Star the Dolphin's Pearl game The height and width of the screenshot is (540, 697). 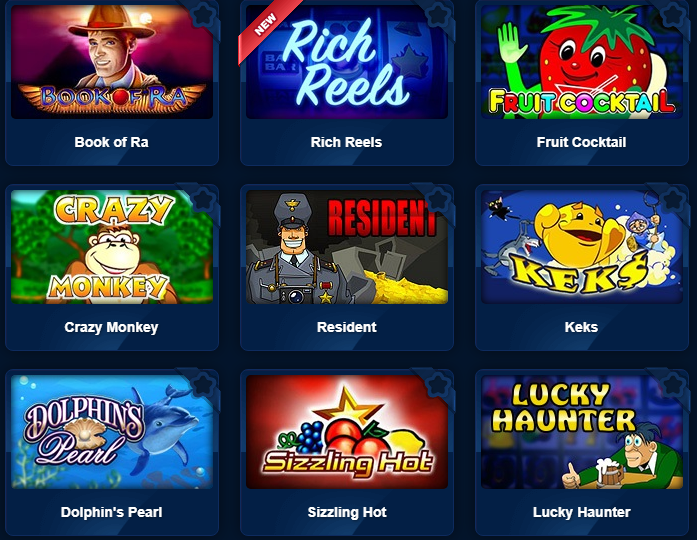(204, 384)
